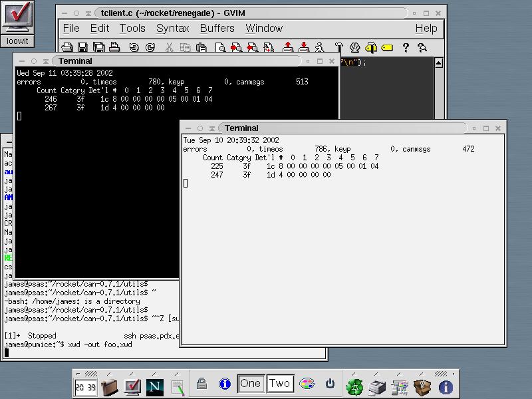Click 'Tue Sep 10 20:39:32 2002' in white terminal

231,140
